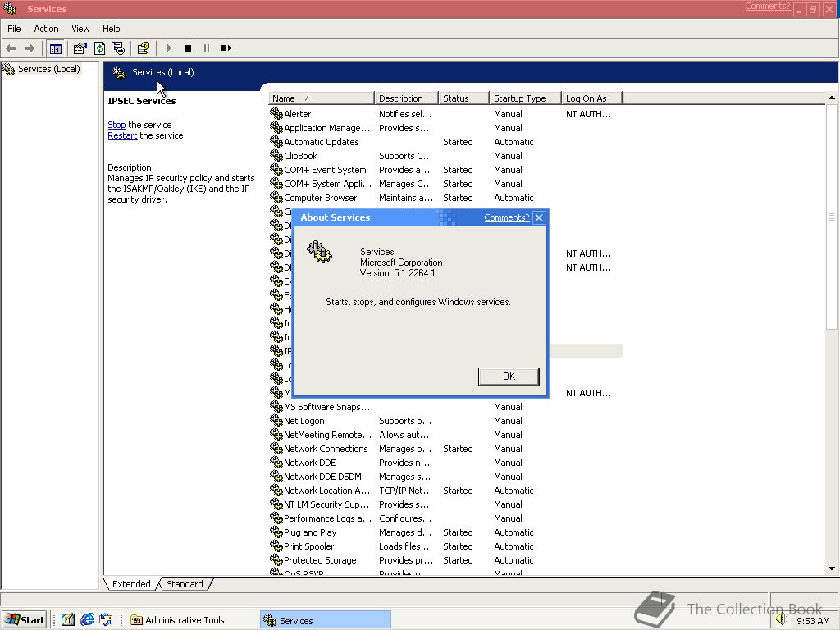The width and height of the screenshot is (840, 630).
Task: Click Network DDE service gear icon
Action: (x=276, y=462)
